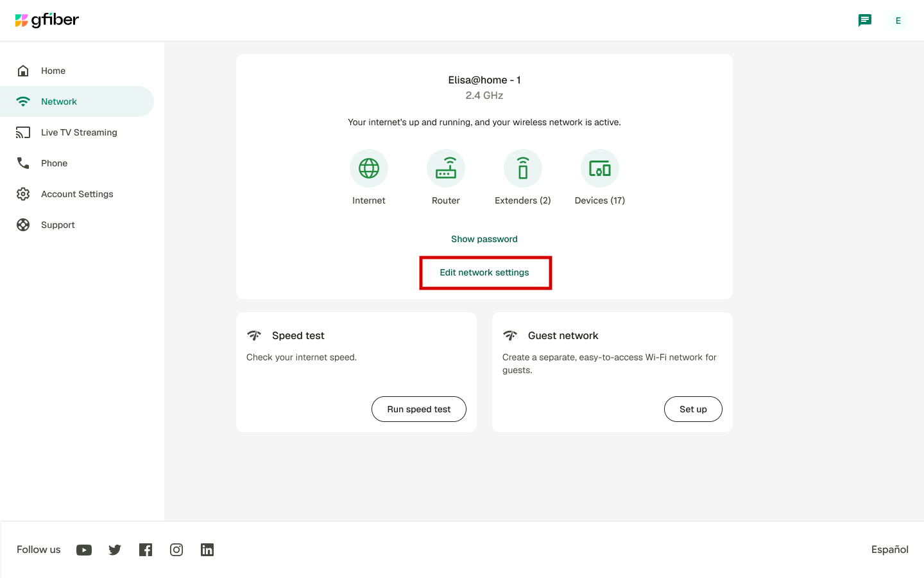Click the gfiber logo
Screen dimensions: 924x578
tap(47, 21)
